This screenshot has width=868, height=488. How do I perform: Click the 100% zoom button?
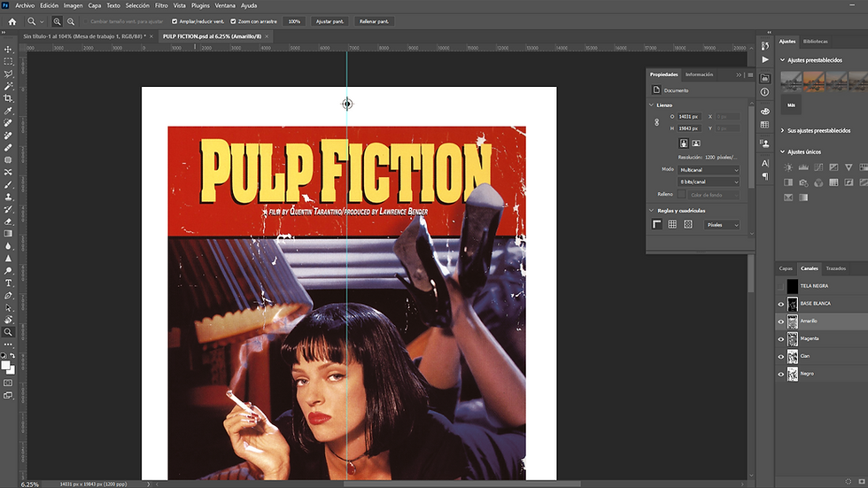294,21
